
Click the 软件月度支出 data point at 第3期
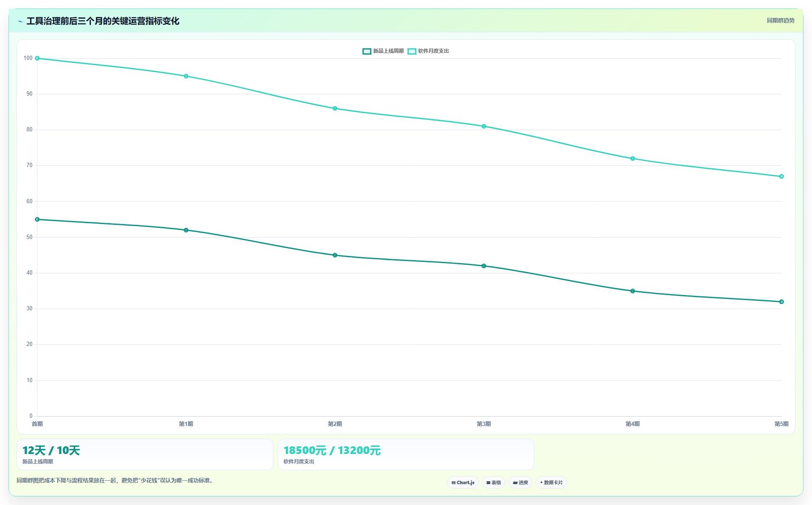pos(484,126)
